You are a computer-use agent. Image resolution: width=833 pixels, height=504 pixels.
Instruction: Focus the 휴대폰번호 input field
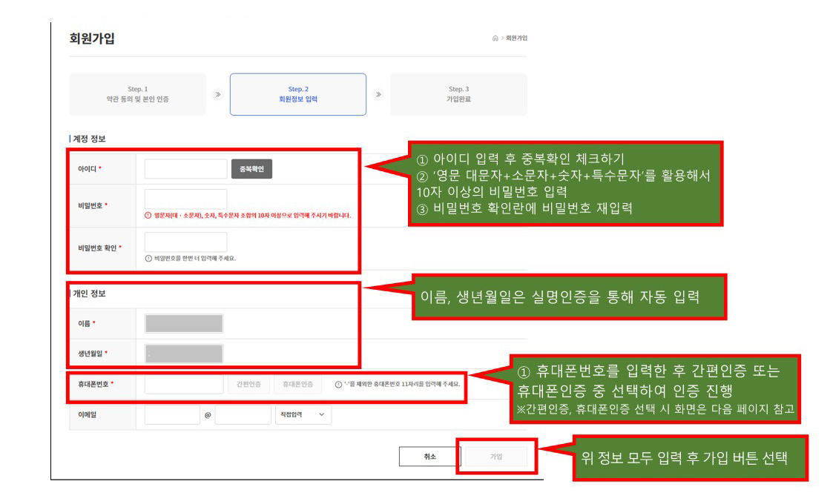pos(184,384)
